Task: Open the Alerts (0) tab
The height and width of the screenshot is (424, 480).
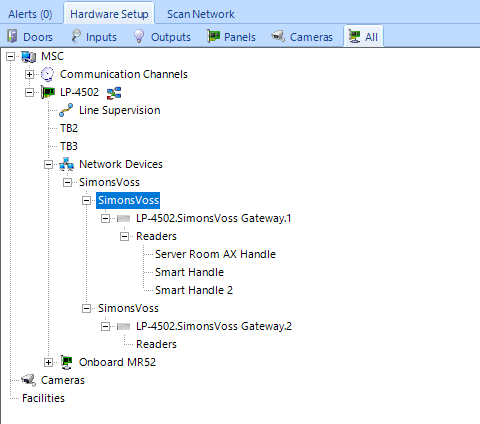Action: [30, 14]
